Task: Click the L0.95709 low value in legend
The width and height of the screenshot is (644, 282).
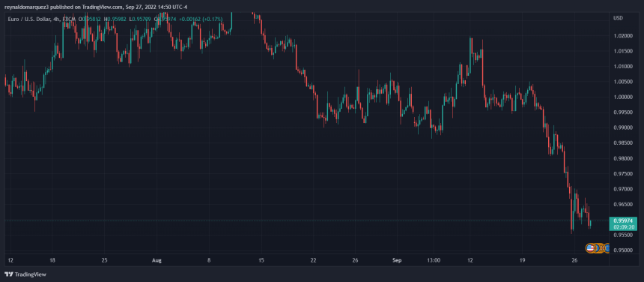Action: click(x=139, y=19)
